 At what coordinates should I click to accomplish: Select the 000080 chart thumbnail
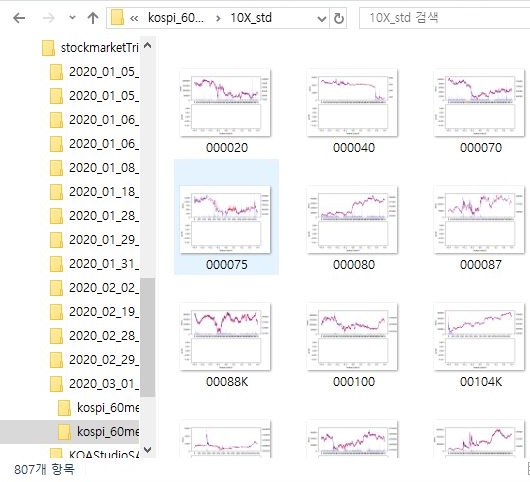[x=352, y=220]
